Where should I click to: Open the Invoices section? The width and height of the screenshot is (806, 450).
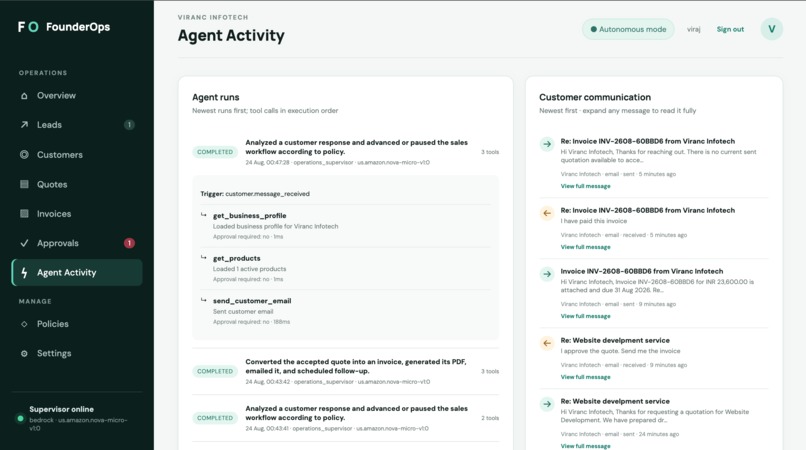point(77,213)
